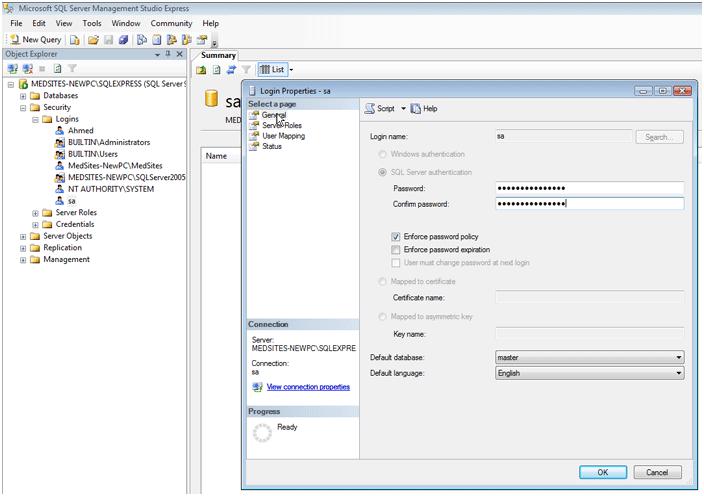Click the Login name field showing sa
The height and width of the screenshot is (496, 704).
point(564,136)
